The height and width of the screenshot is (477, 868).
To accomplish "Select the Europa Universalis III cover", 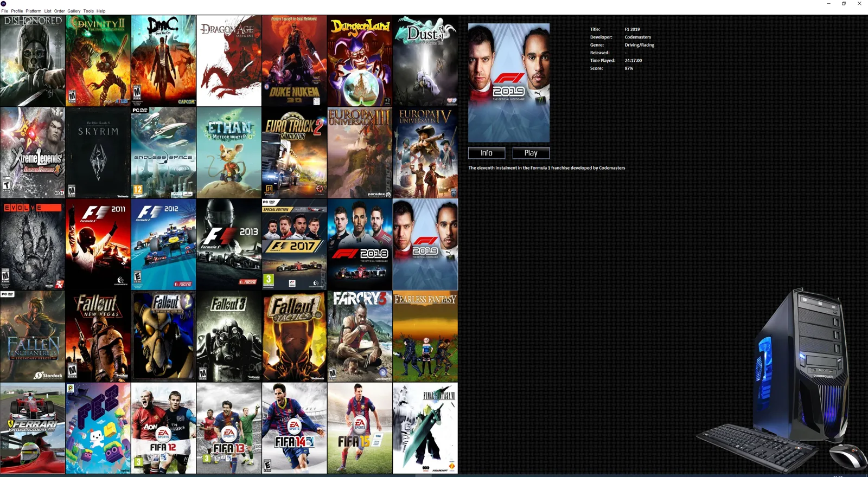I will point(360,152).
